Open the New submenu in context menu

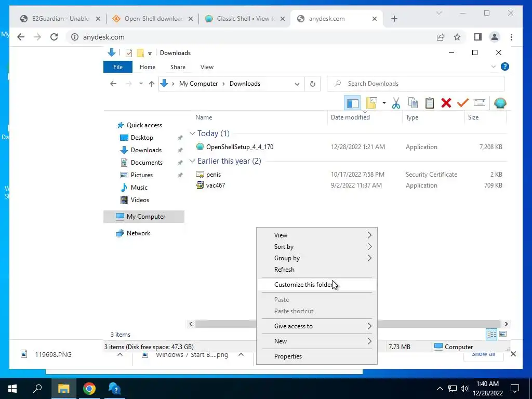pos(317,341)
